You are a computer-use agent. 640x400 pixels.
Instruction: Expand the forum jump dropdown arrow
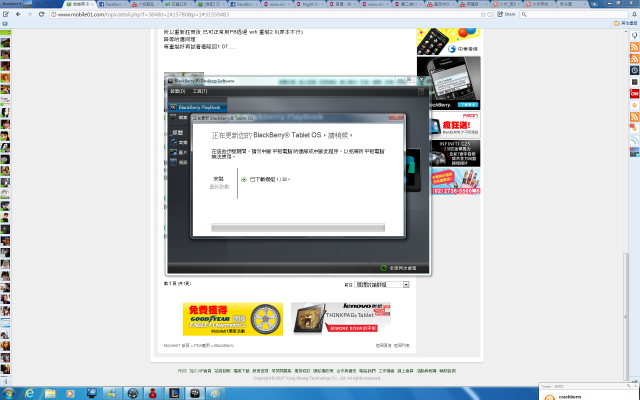(x=406, y=284)
